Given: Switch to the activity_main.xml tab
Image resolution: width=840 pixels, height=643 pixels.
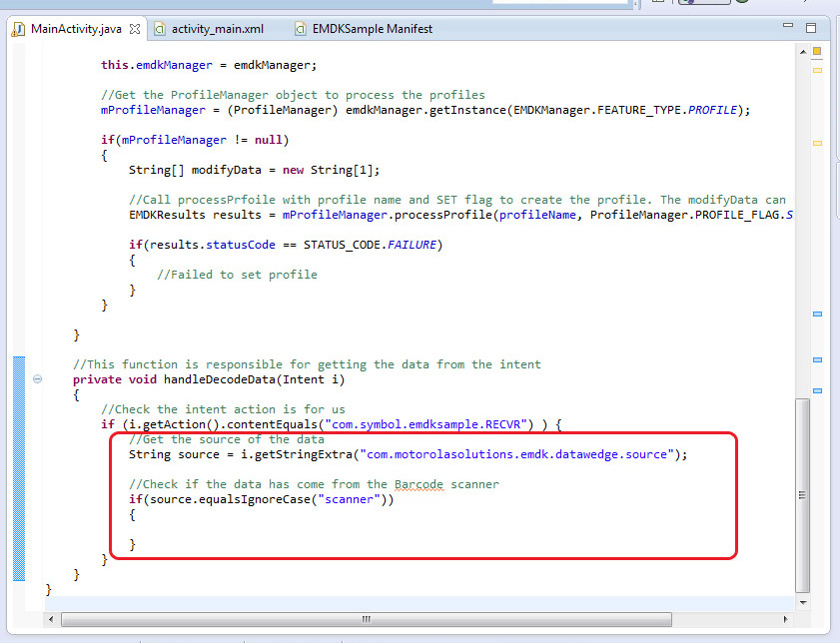Looking at the screenshot, I should [217, 29].
